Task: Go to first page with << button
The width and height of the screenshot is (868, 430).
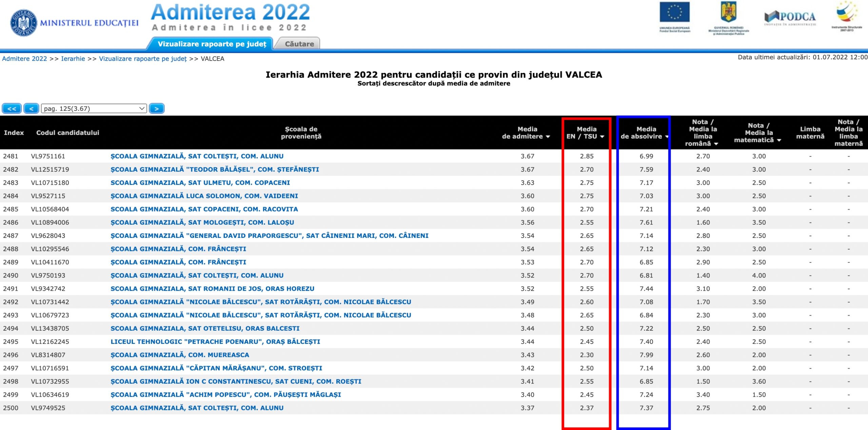Action: [x=12, y=108]
